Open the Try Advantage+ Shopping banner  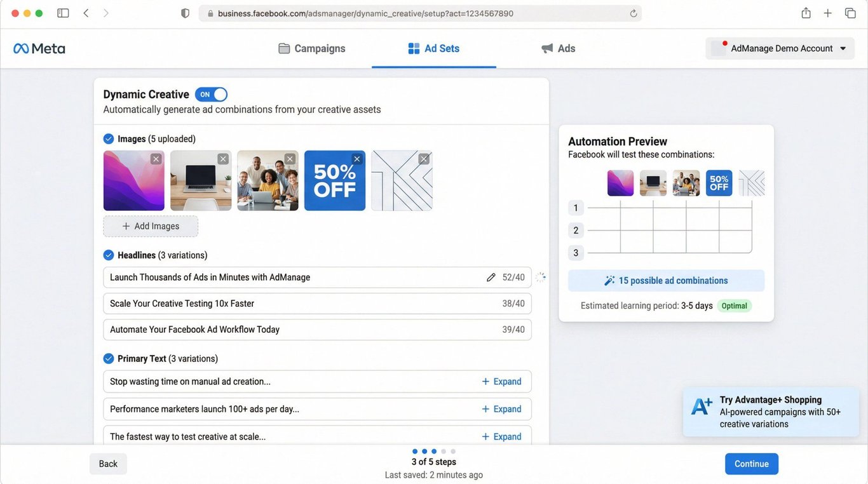click(x=771, y=412)
